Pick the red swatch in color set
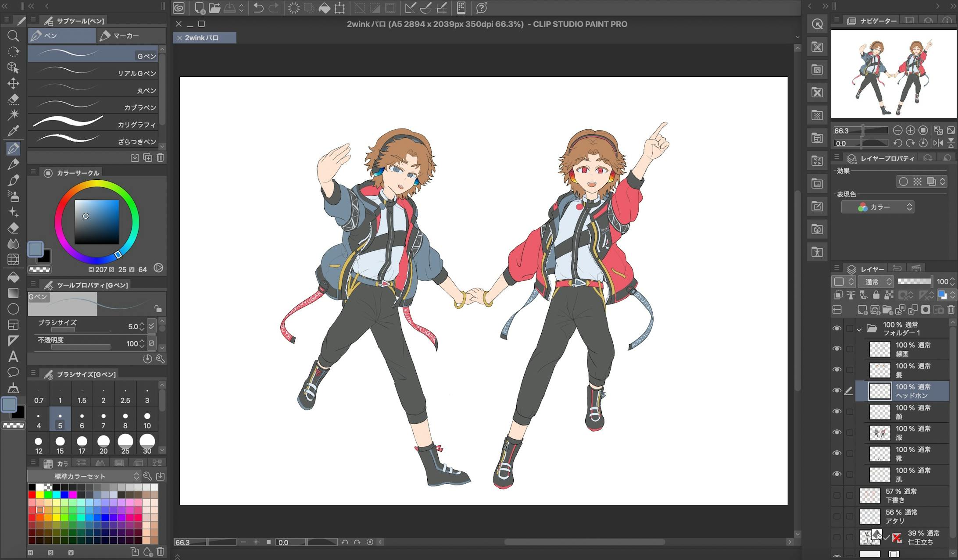This screenshot has width=958, height=560. tap(32, 495)
